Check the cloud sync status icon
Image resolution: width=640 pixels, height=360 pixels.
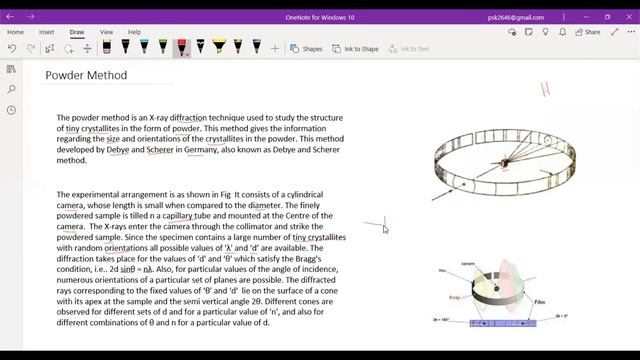pos(512,32)
